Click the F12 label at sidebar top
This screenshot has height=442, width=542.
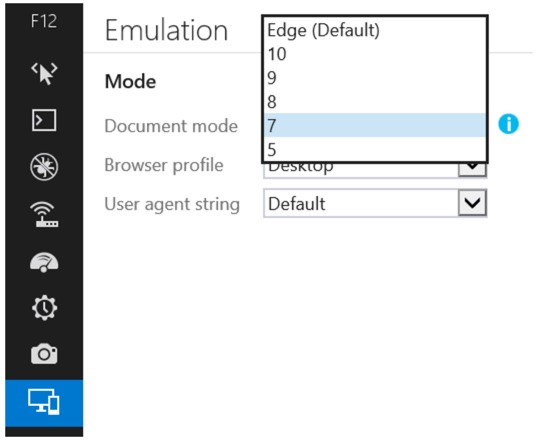pyautogui.click(x=44, y=21)
